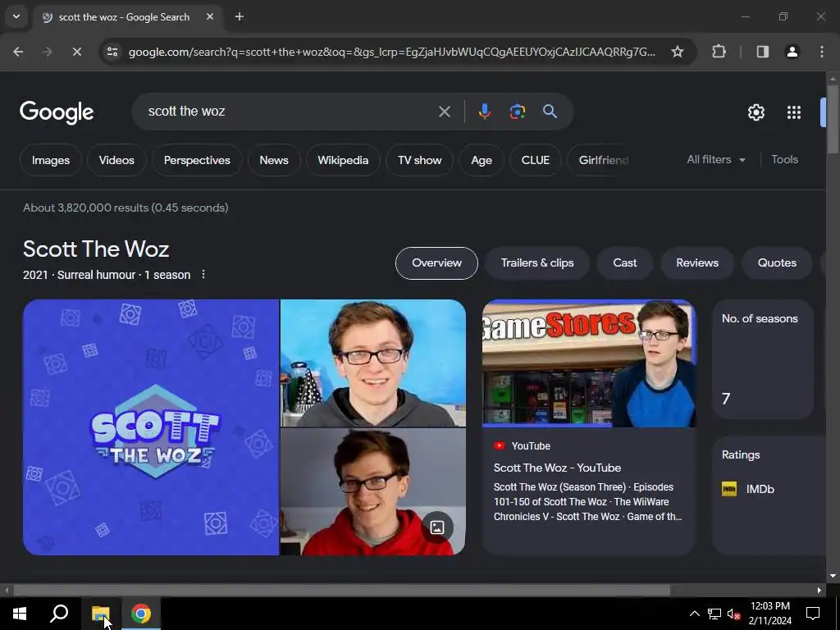
Task: Select the Age filter chip
Action: 482,160
